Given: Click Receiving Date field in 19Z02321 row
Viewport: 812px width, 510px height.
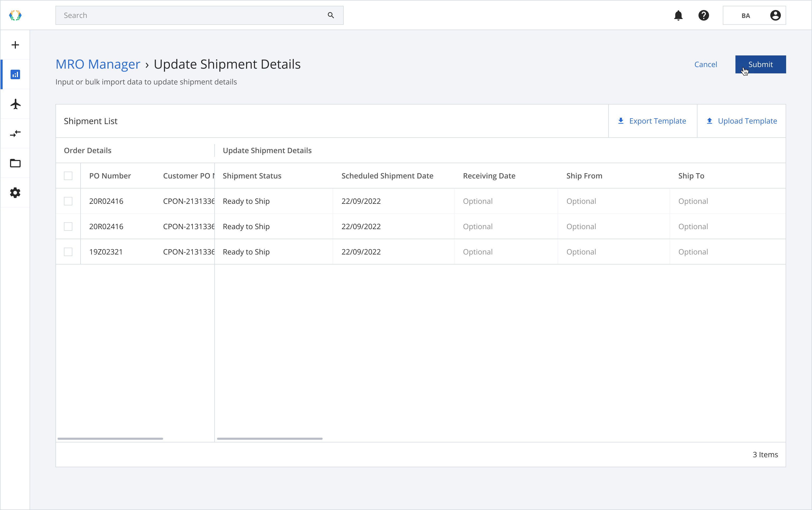Looking at the screenshot, I should 506,252.
